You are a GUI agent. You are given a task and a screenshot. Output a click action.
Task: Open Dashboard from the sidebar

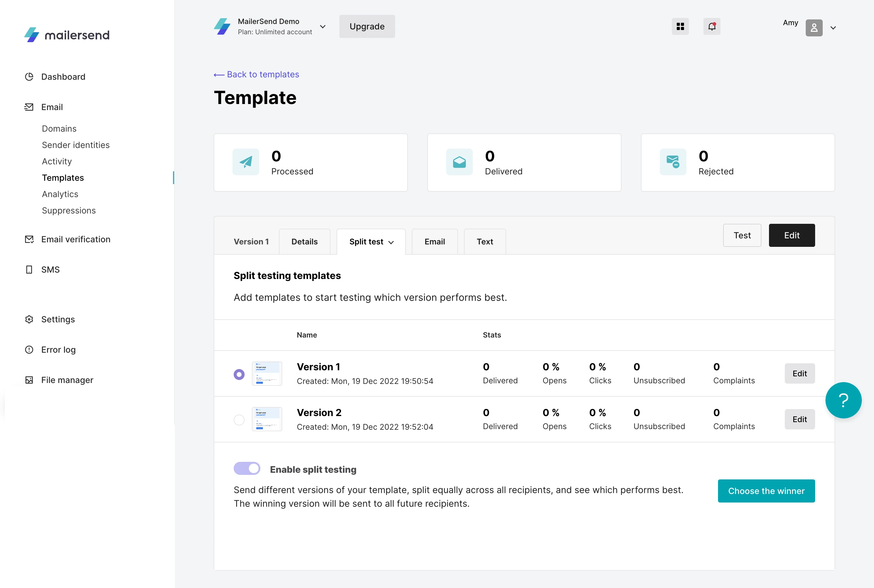pyautogui.click(x=63, y=77)
